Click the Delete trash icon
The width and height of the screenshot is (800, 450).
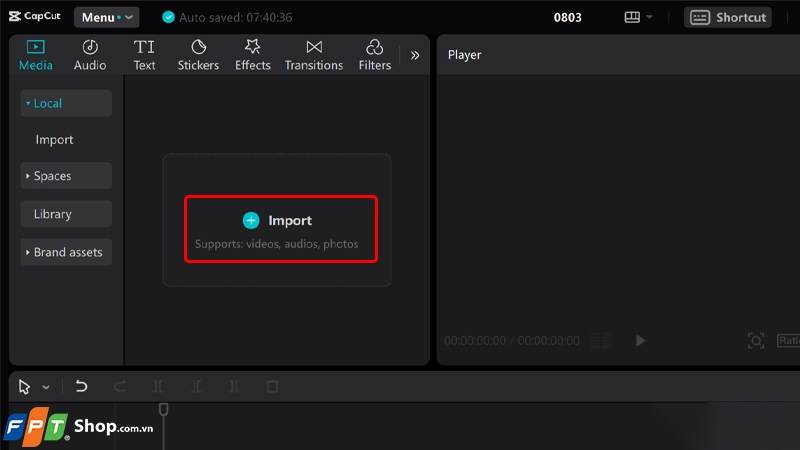click(272, 386)
